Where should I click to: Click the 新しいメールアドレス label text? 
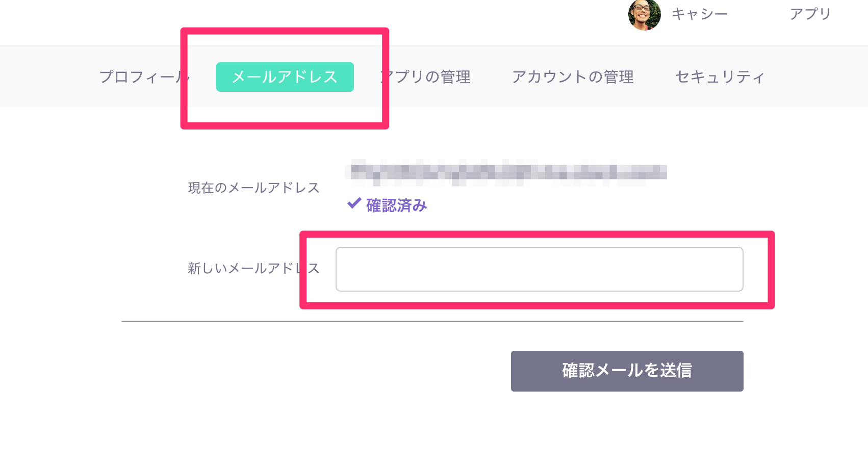point(254,268)
